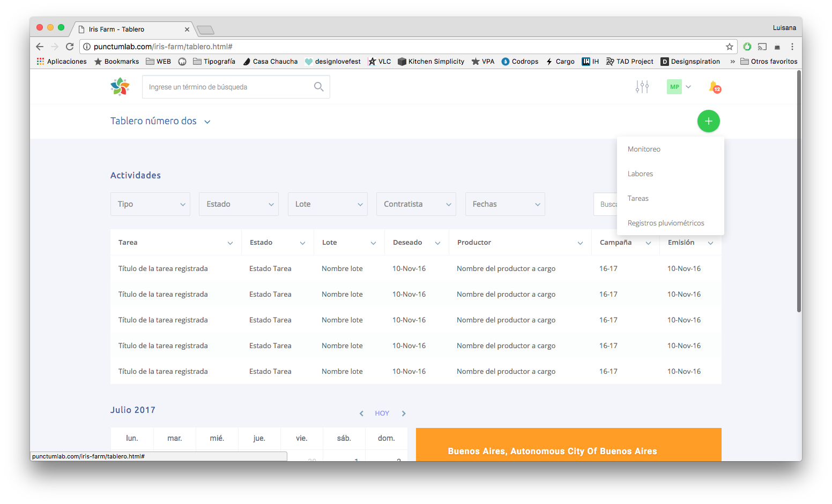Click the HOY calendar button
The height and width of the screenshot is (504, 832).
pos(382,413)
